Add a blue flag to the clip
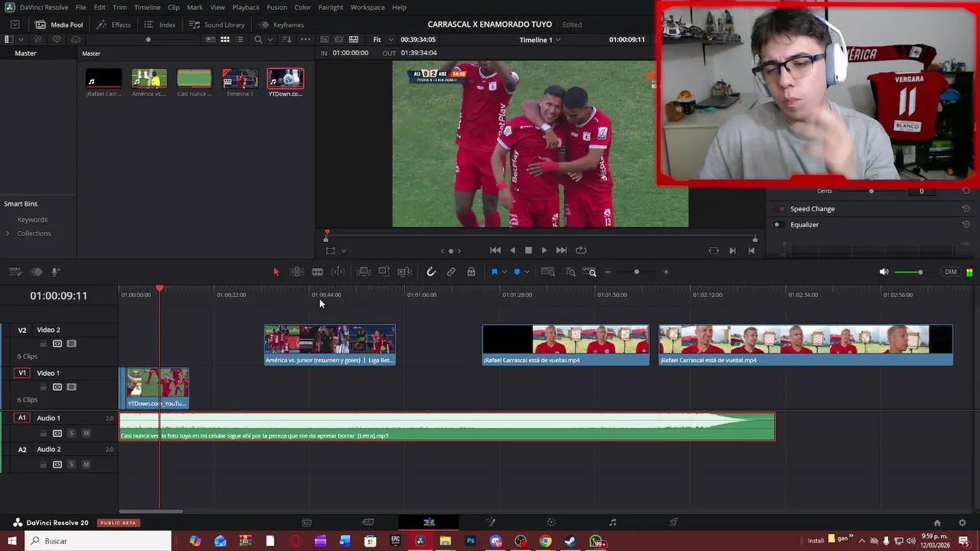The width and height of the screenshot is (980, 551). tap(495, 272)
